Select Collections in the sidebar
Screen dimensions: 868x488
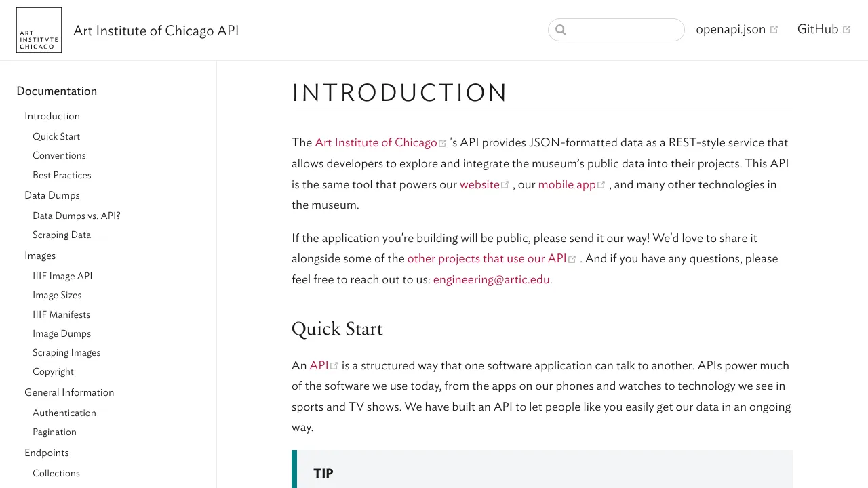(56, 473)
